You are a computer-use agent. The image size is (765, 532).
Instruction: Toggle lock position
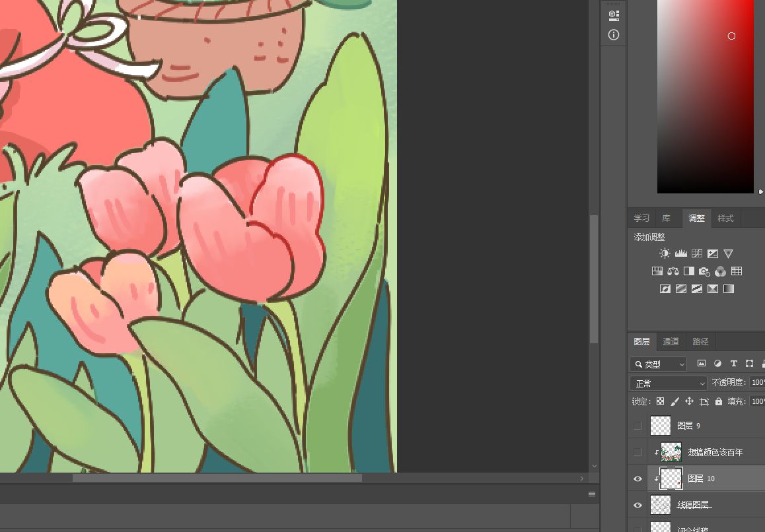click(690, 401)
